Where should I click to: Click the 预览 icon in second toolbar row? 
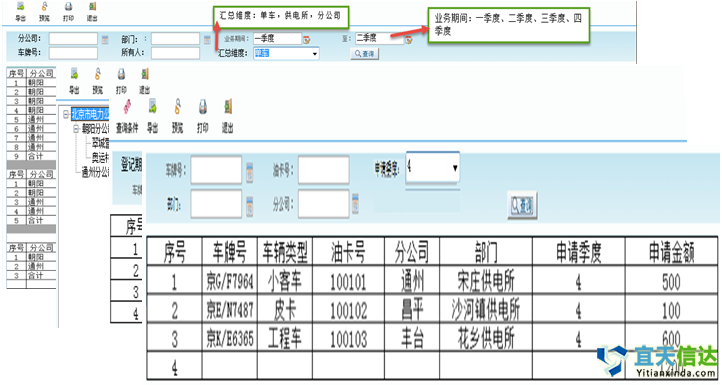98,81
